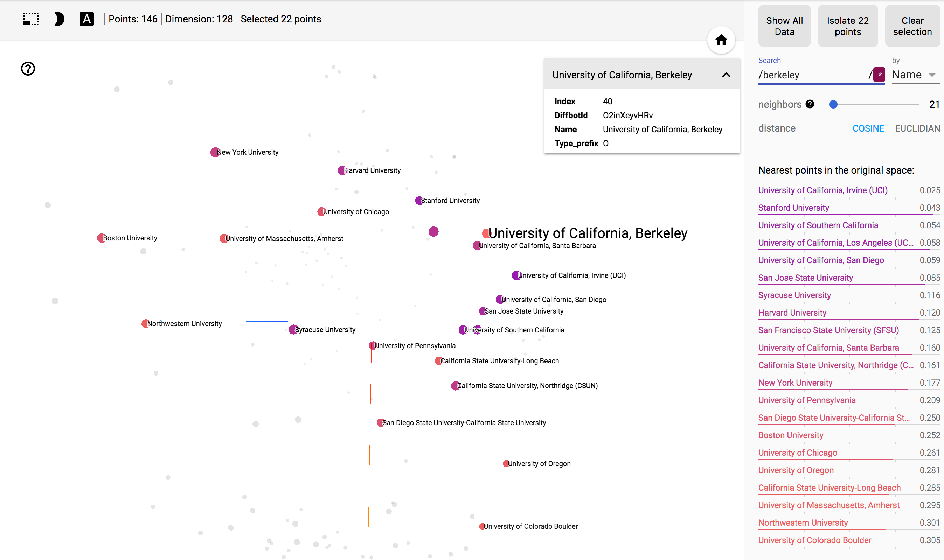Click Clear selection button
944x560 pixels.
click(912, 26)
